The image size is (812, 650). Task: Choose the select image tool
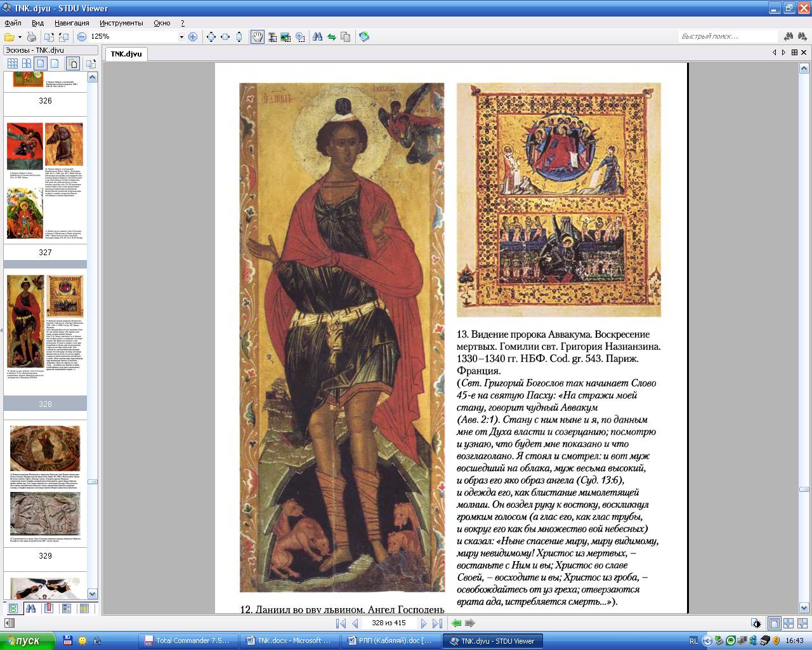(285, 37)
